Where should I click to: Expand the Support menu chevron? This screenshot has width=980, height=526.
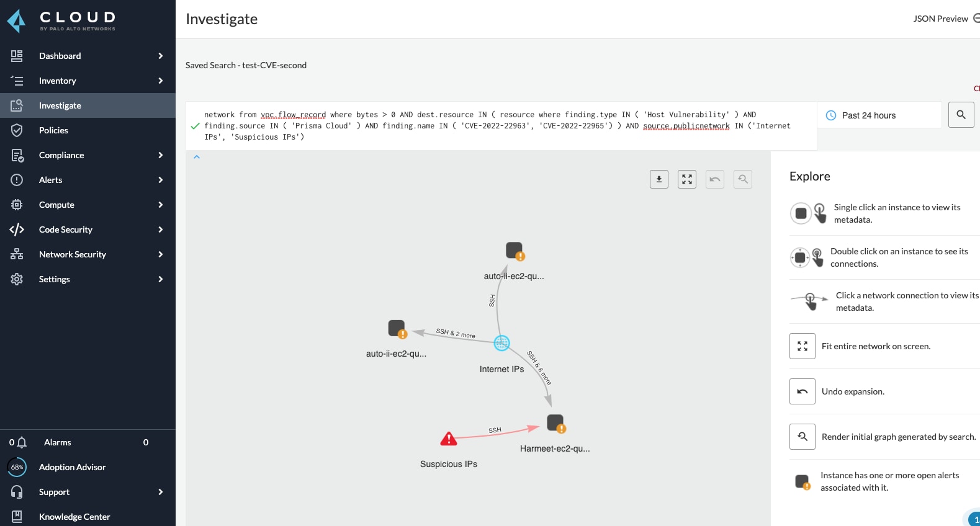click(x=161, y=492)
